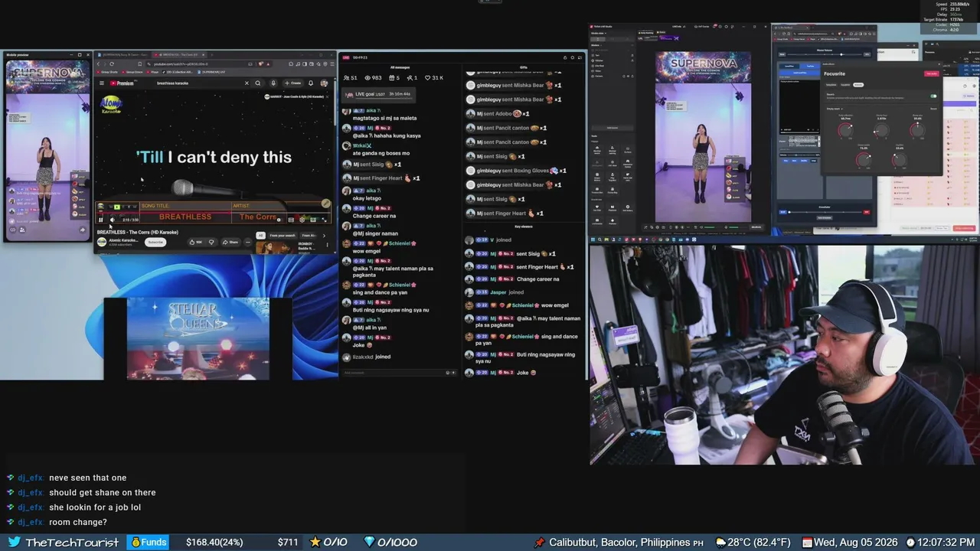
Task: Click the red button in Focusrite header
Action: 932,73
